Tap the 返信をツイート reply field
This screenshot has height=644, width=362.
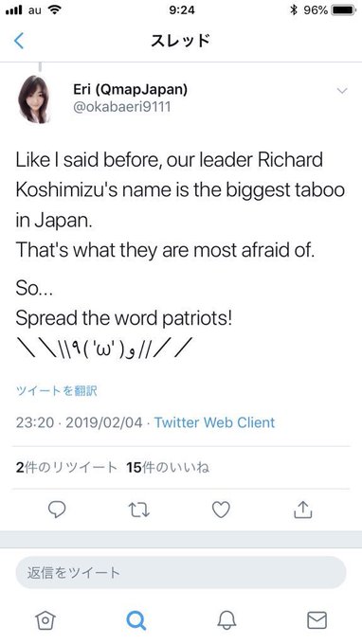point(181,573)
